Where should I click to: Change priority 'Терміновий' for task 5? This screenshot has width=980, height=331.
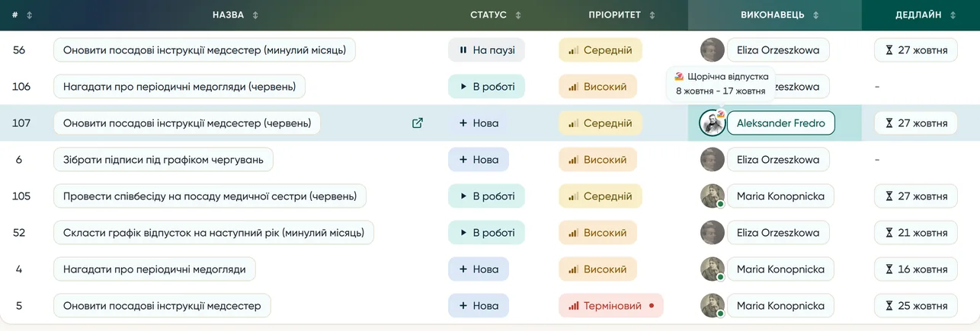point(611,306)
